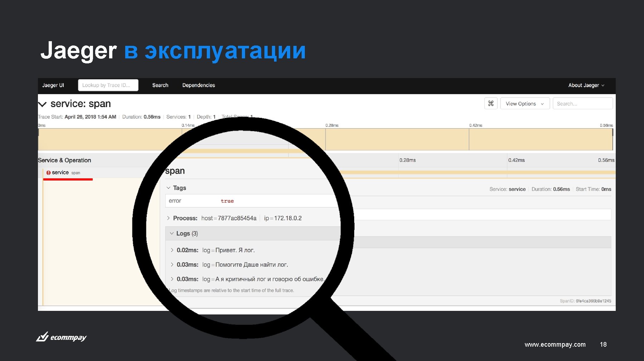Click the Trace Start date text
The width and height of the screenshot is (644, 361).
tap(90, 117)
